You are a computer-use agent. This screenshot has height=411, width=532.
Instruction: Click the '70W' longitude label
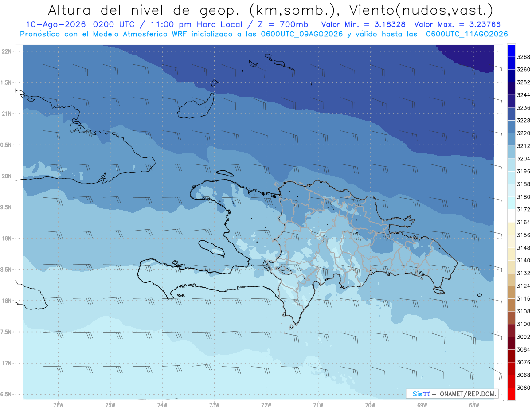point(370,405)
